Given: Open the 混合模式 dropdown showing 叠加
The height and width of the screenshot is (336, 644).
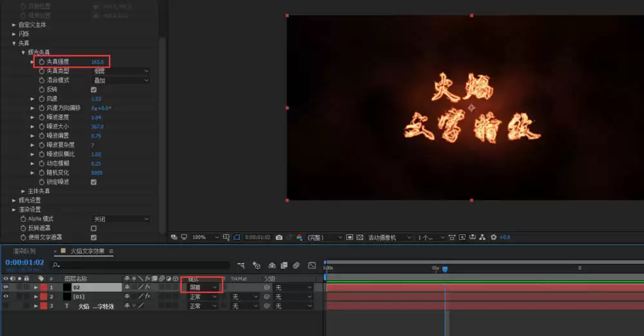Looking at the screenshot, I should (x=121, y=80).
